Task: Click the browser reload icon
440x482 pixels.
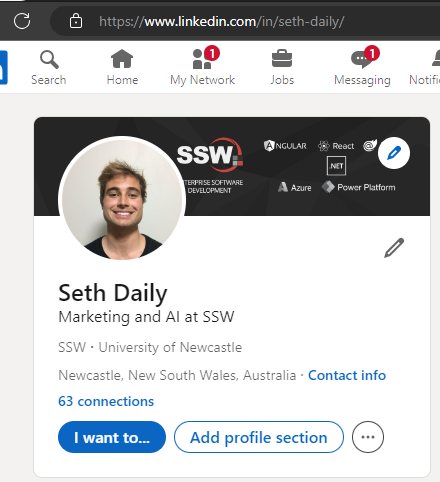Action: pos(22,21)
